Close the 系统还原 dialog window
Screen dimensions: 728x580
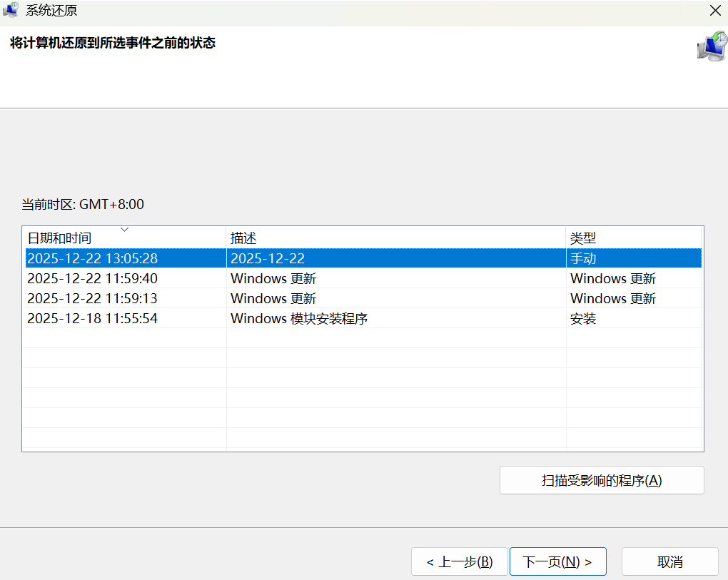(x=714, y=10)
